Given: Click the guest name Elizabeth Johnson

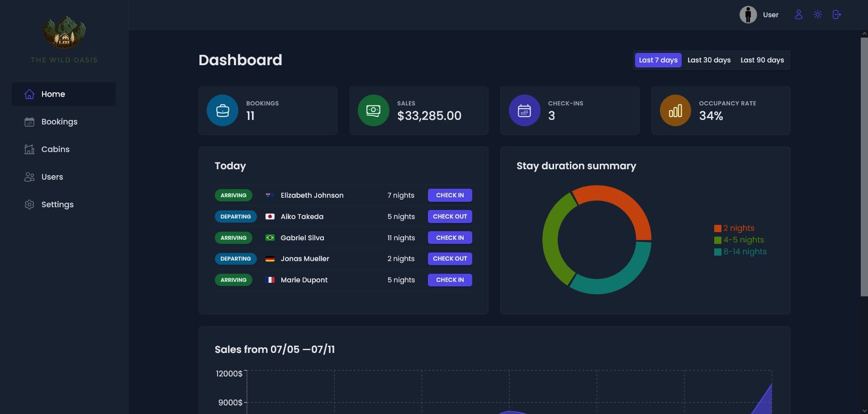Looking at the screenshot, I should tap(312, 195).
